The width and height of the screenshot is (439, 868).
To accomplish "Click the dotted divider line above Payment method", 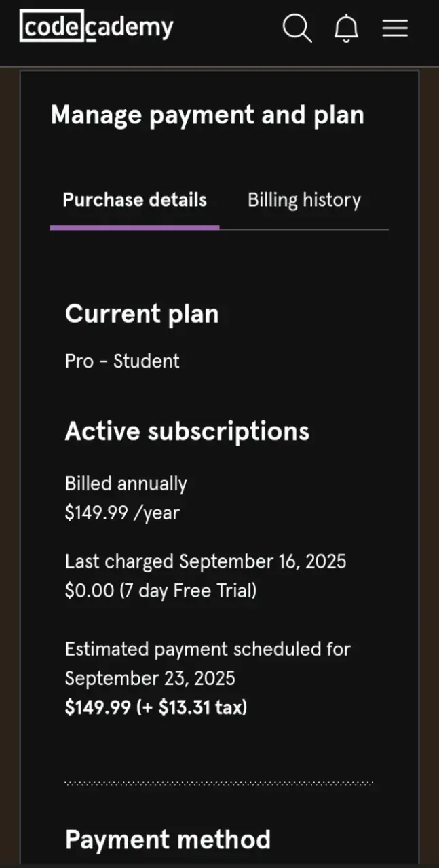I will 219,783.
